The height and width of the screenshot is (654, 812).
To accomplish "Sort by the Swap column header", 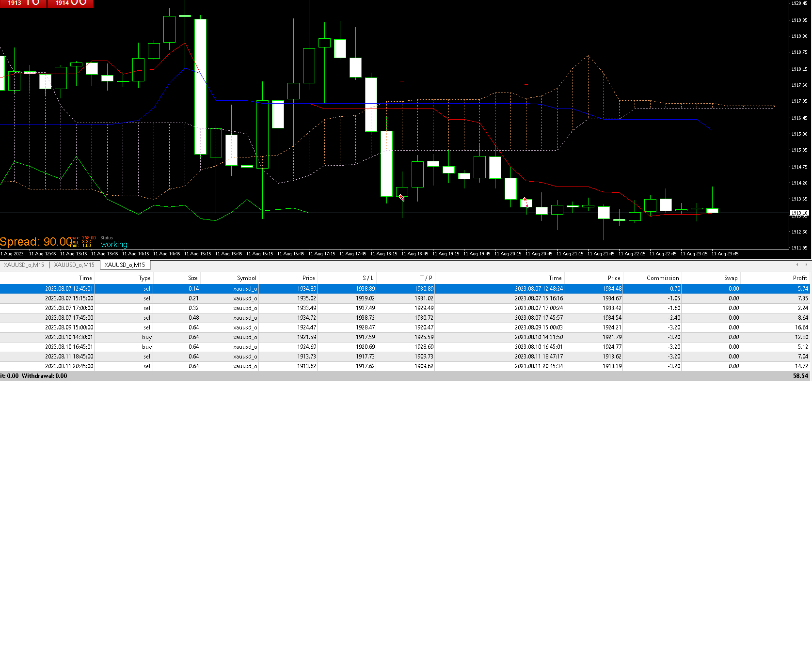I will (x=731, y=278).
